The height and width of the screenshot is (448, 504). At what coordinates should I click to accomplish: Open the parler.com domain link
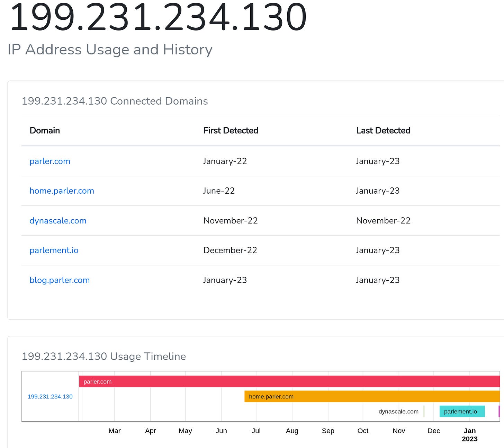tap(50, 161)
